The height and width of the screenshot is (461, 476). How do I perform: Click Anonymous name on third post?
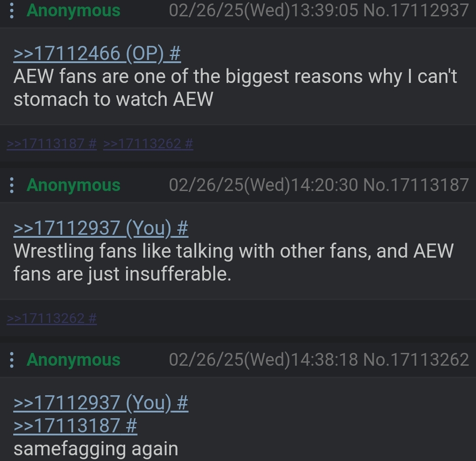point(74,360)
